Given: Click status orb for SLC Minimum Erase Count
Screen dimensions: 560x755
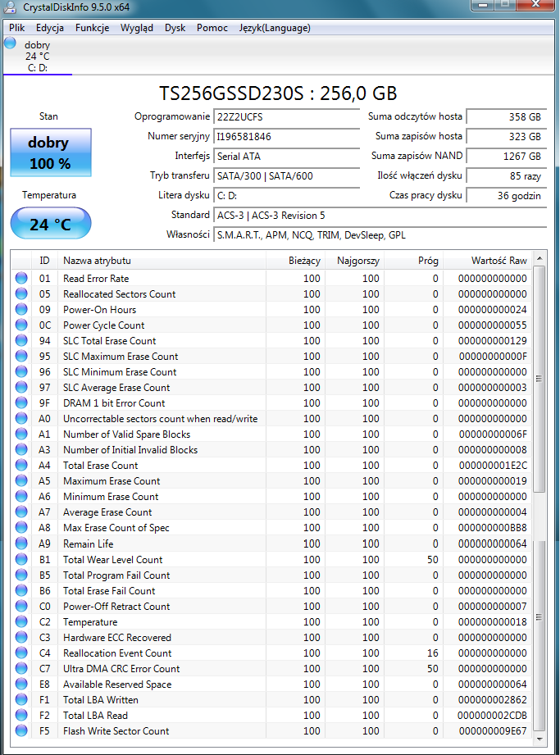Looking at the screenshot, I should [x=21, y=371].
